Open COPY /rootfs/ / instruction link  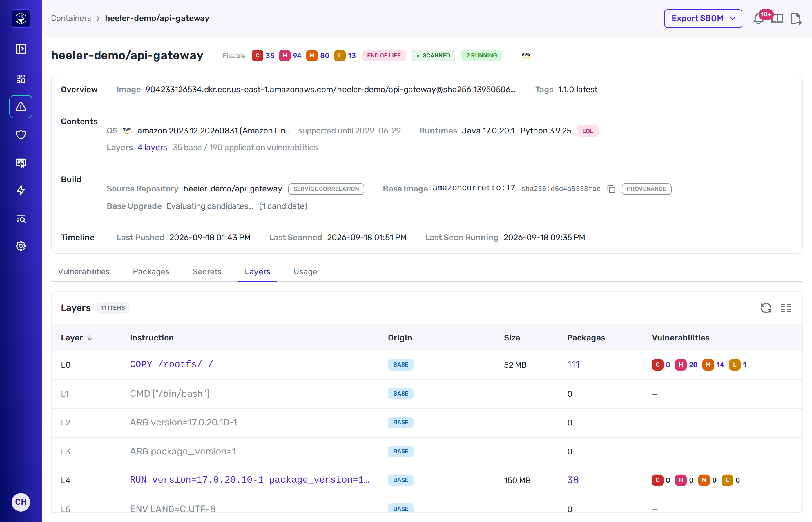tap(171, 364)
